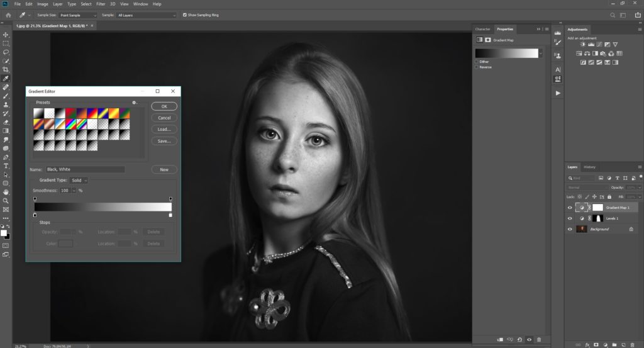Screen dimensions: 644x348
Task: Hide the Levels 1 layer
Action: (570, 218)
